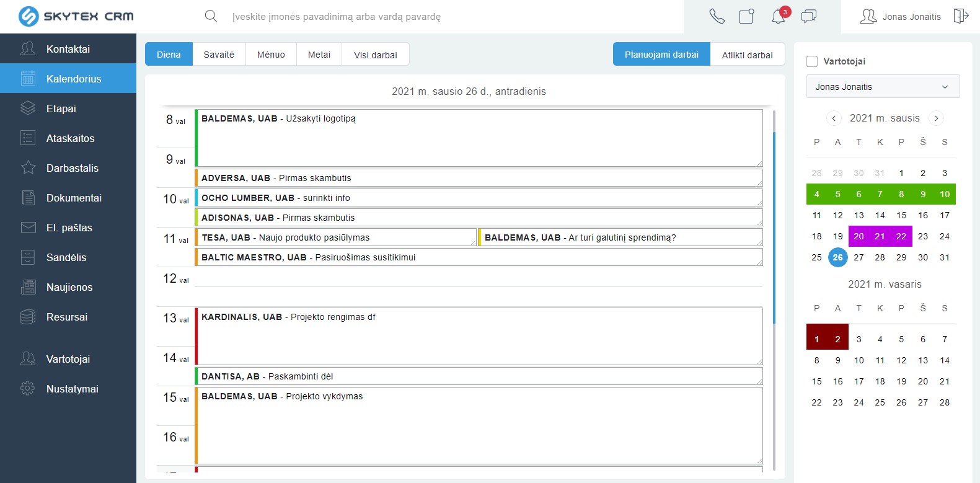Open TESA Naujo produkto pasiūlymas task
Image resolution: width=980 pixels, height=483 pixels.
point(336,237)
